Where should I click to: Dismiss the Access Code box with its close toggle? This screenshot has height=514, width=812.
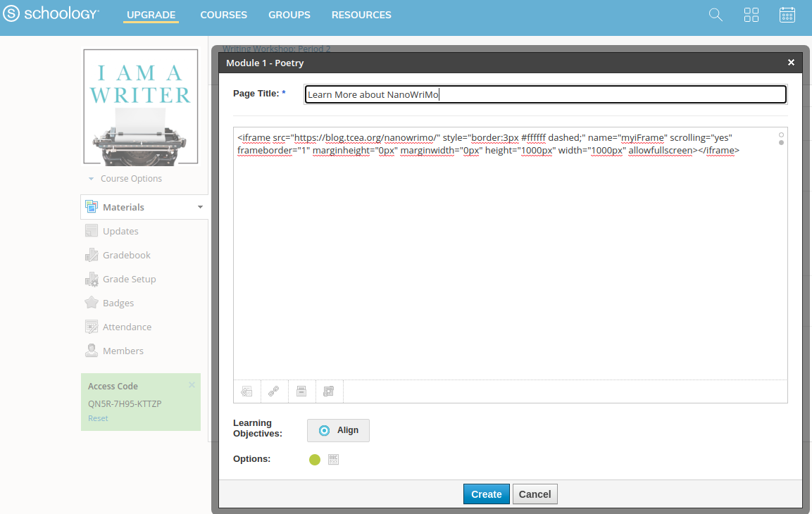(x=191, y=384)
